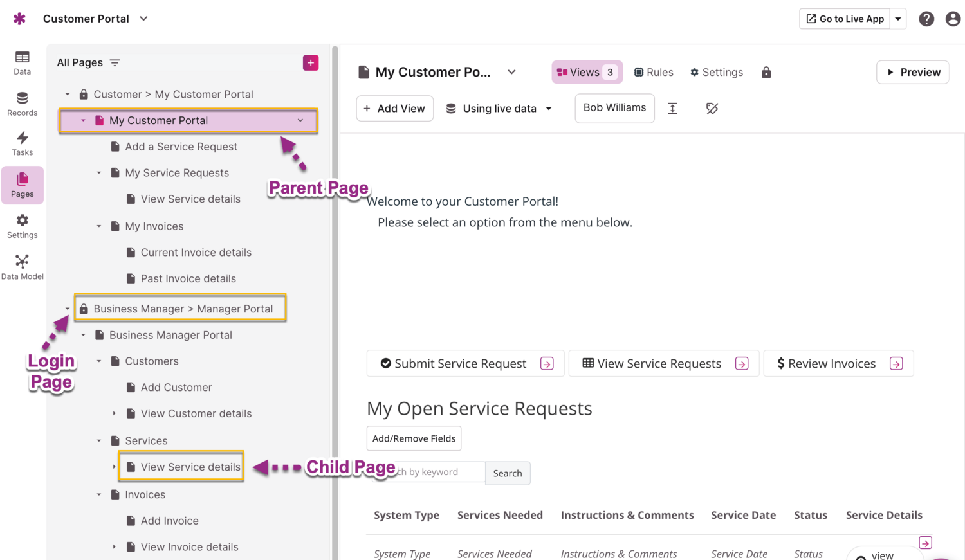Switch to the Rules tab
Image resolution: width=965 pixels, height=560 pixels.
pos(654,73)
